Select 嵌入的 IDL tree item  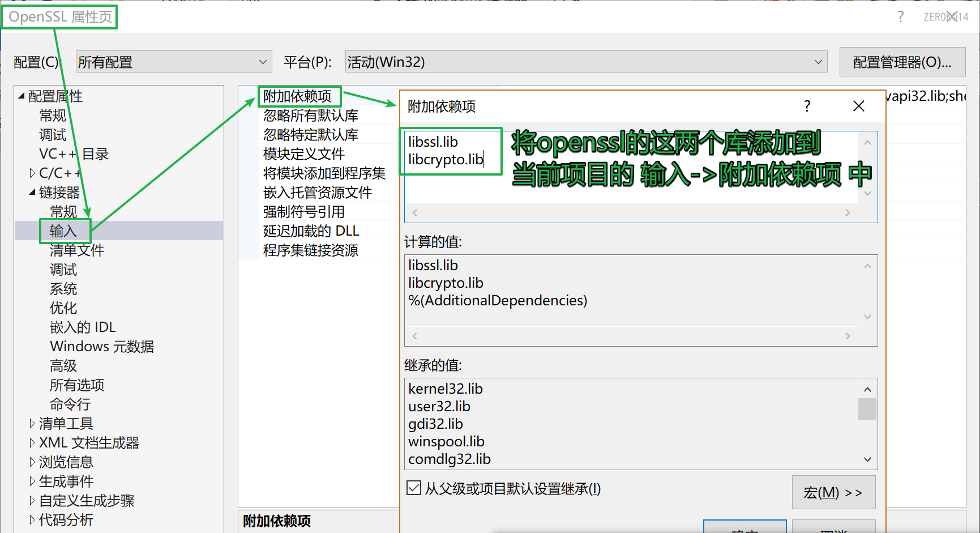coord(83,327)
